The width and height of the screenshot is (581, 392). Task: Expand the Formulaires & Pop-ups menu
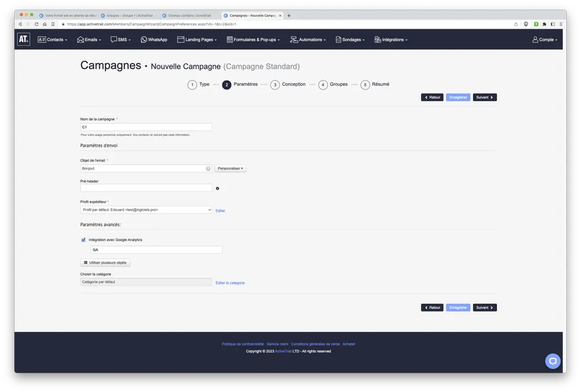pyautogui.click(x=253, y=39)
